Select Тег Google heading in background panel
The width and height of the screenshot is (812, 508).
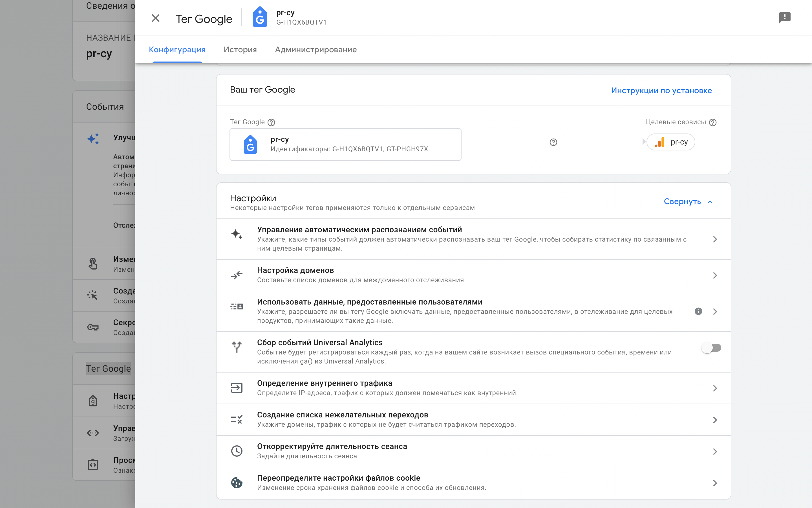(108, 369)
